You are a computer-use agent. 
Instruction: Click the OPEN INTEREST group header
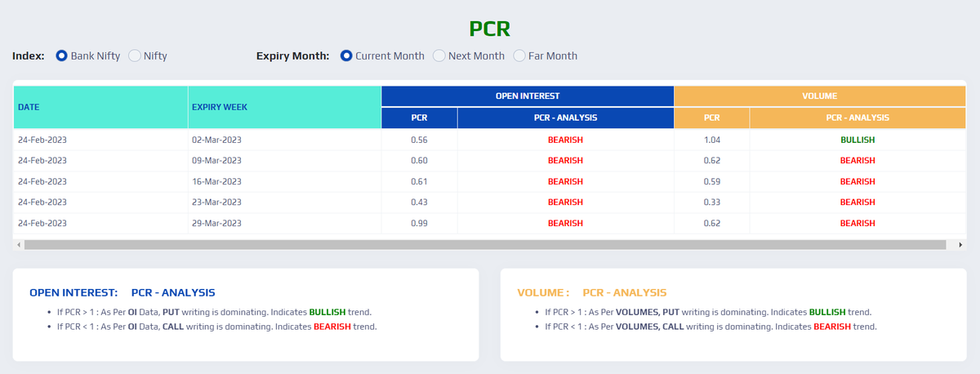528,96
